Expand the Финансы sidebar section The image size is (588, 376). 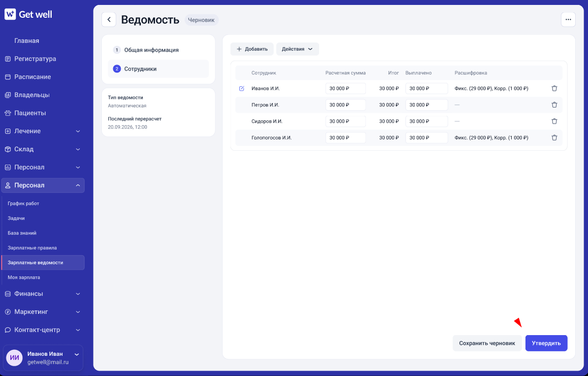(43, 294)
